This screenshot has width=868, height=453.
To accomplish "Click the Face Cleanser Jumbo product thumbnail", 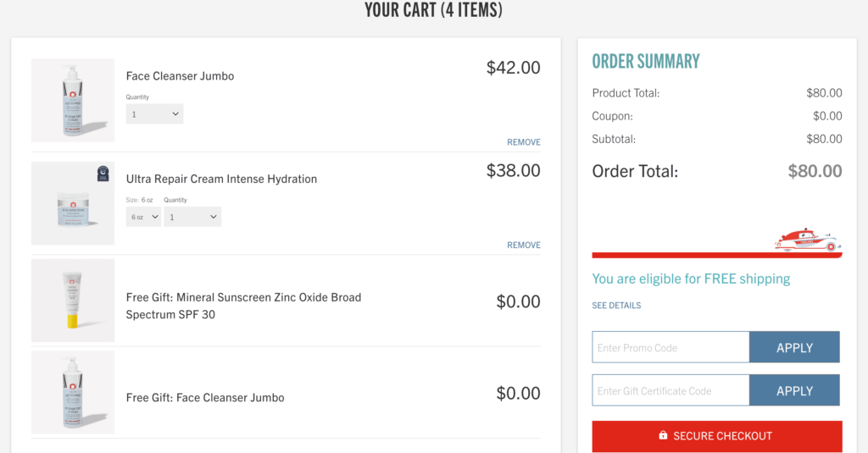I will (x=73, y=100).
